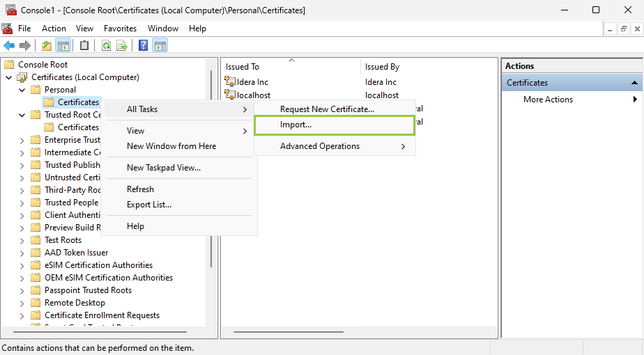Image resolution: width=644 pixels, height=355 pixels.
Task: Select OEM eSIM Certification Authorities item
Action: (x=109, y=278)
